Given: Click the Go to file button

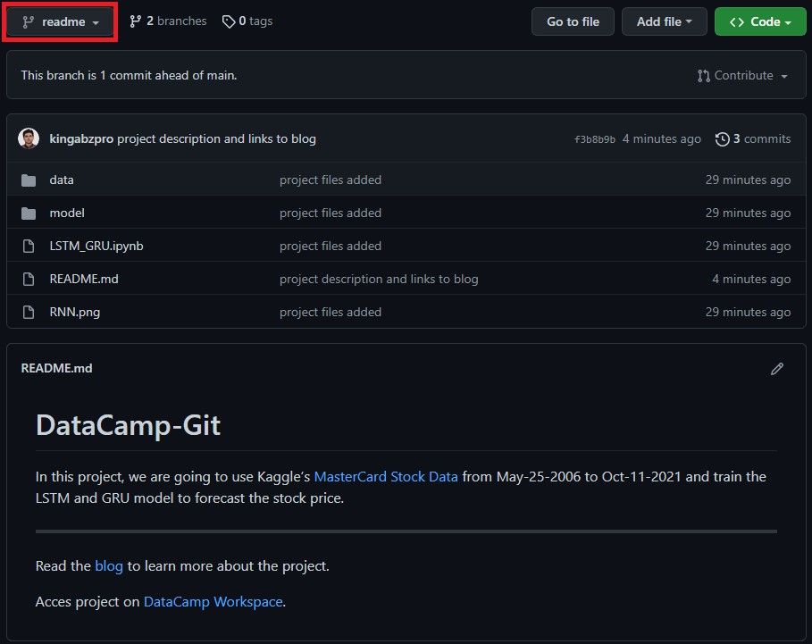Looking at the screenshot, I should 573,21.
